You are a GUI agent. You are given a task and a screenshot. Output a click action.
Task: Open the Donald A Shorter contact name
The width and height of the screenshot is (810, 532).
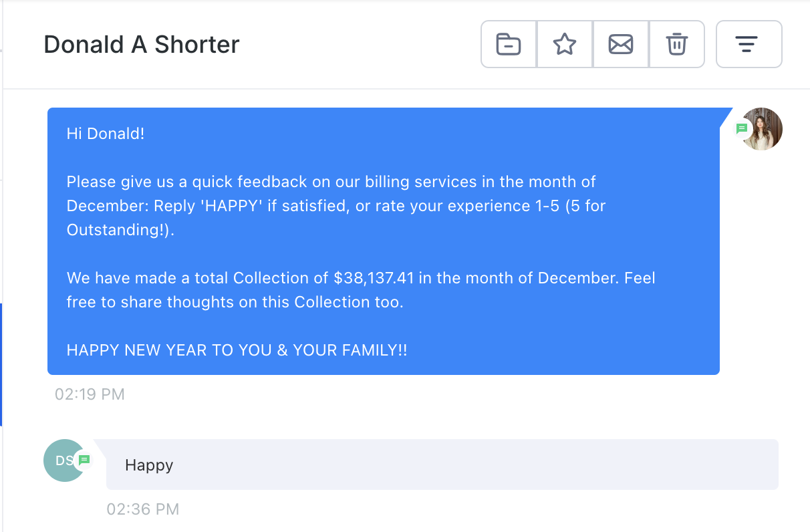pyautogui.click(x=141, y=45)
